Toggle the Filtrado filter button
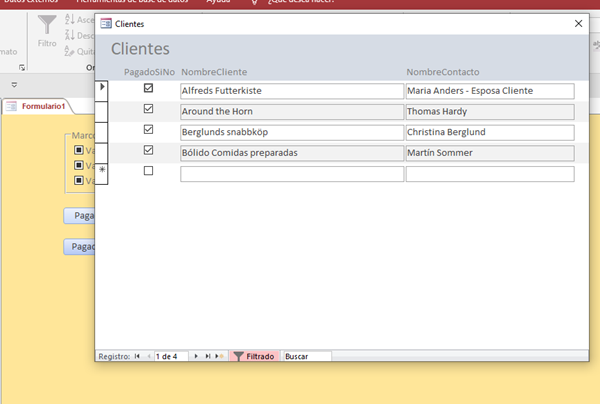Image resolution: width=600 pixels, height=404 pixels. pos(254,356)
